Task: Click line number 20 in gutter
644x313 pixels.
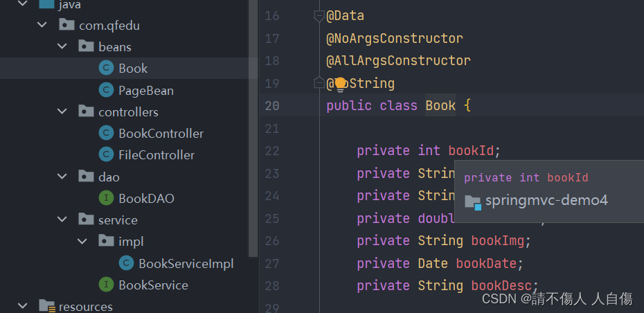Action: pyautogui.click(x=272, y=105)
